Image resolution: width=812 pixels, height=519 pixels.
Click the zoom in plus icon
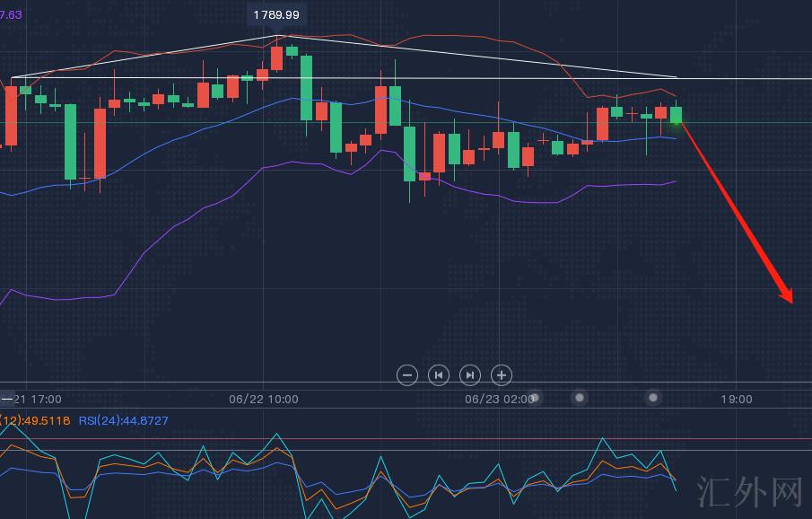[502, 374]
